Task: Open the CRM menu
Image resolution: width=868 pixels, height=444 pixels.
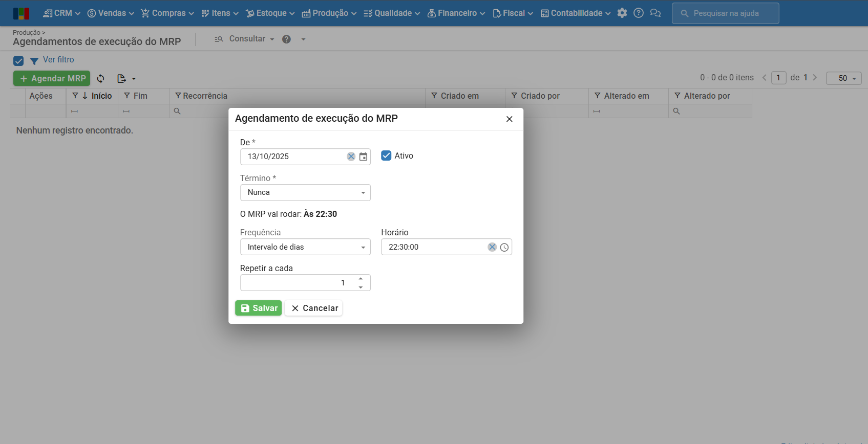Action: tap(62, 13)
